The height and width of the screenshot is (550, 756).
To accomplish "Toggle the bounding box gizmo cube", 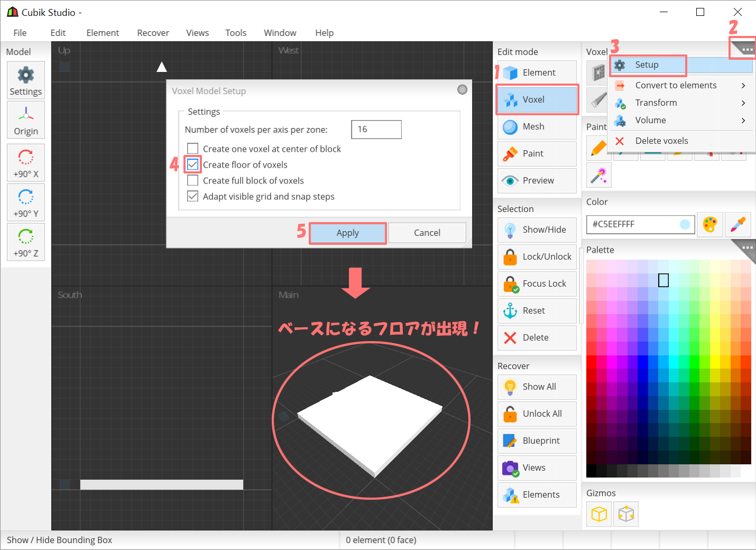I will tap(598, 514).
